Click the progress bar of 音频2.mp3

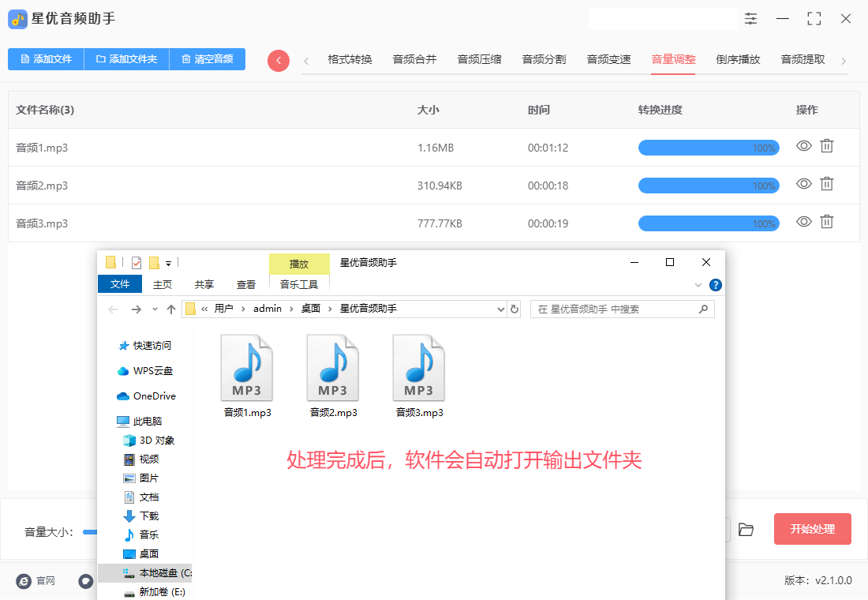click(709, 186)
